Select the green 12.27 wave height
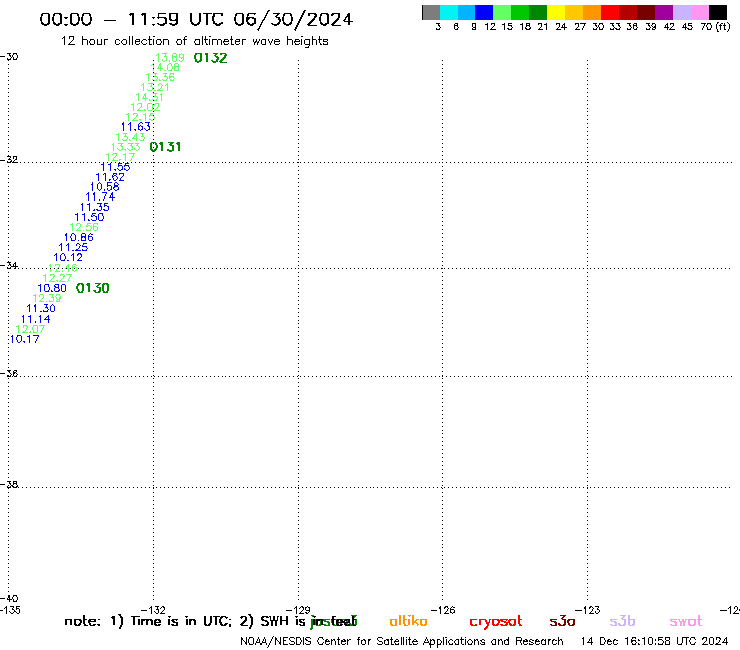Image resolution: width=740 pixels, height=650 pixels. click(57, 278)
